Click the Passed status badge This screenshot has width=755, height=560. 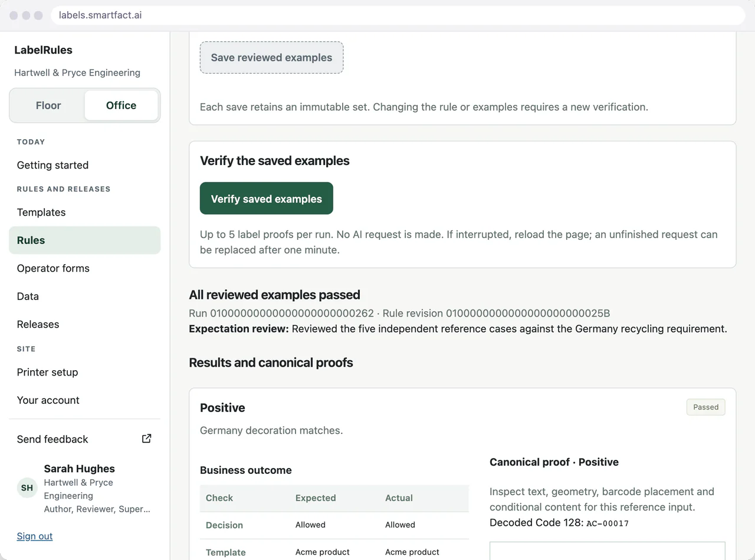705,407
